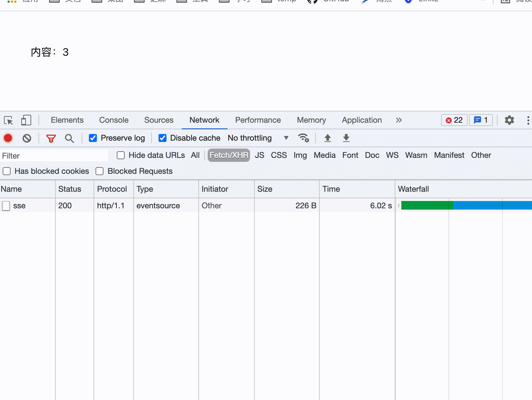Open DevTools settings gear
Image resolution: width=532 pixels, height=400 pixels.
point(509,120)
